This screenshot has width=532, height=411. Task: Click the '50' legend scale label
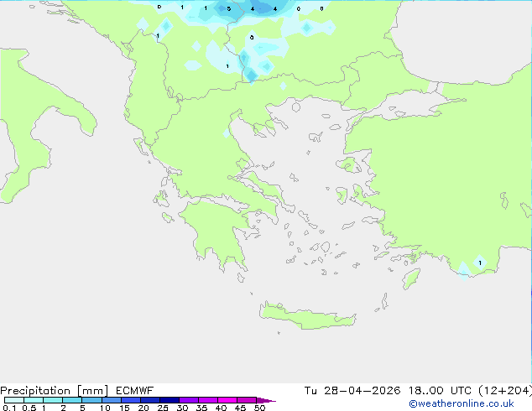(x=259, y=408)
